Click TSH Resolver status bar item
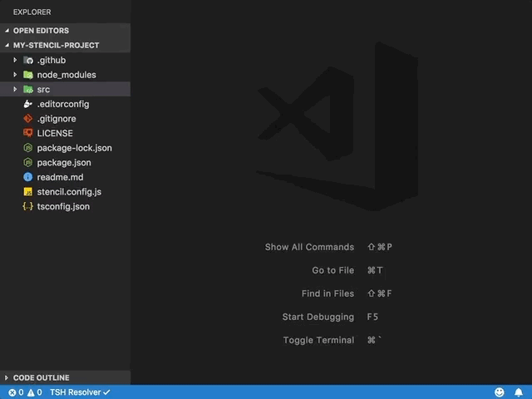532x399 pixels. [80, 392]
